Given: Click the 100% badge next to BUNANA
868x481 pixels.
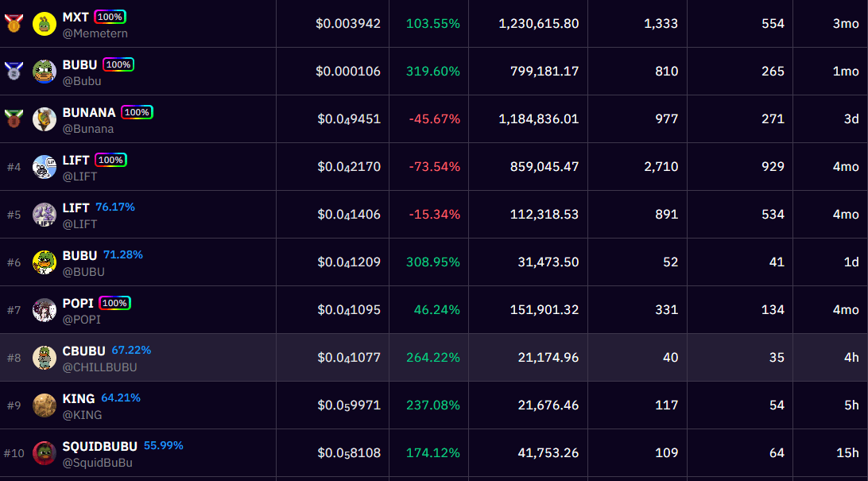Looking at the screenshot, I should 137,112.
